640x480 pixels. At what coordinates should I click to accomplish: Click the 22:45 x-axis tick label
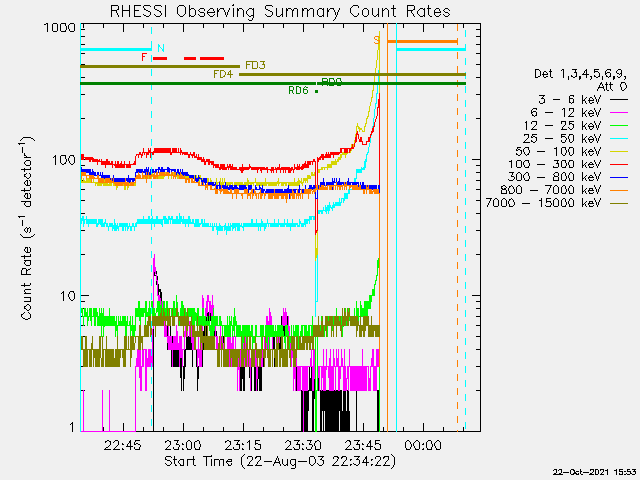[x=122, y=445]
